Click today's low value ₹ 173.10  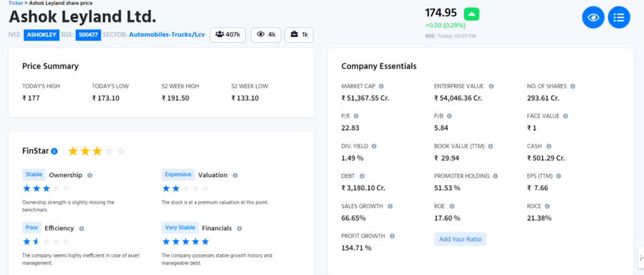click(x=106, y=99)
